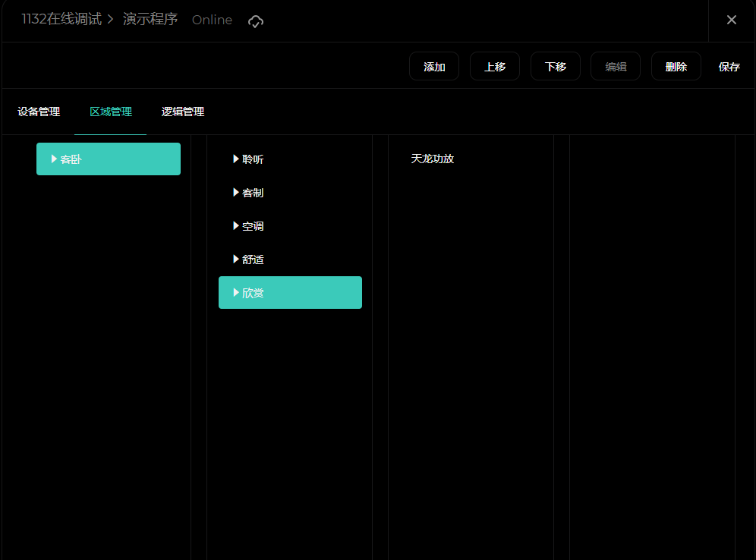The width and height of the screenshot is (756, 560).
Task: Expand the 聆听 arrow
Action: 236,159
